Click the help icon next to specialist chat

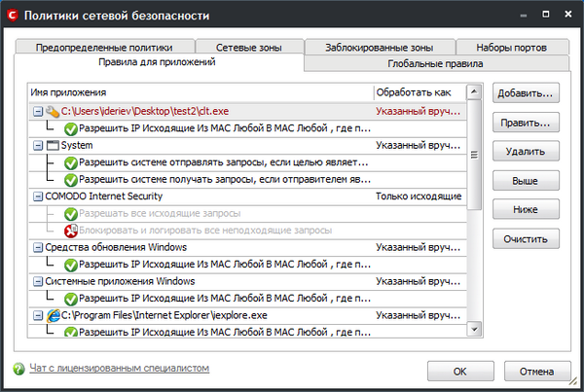18,370
